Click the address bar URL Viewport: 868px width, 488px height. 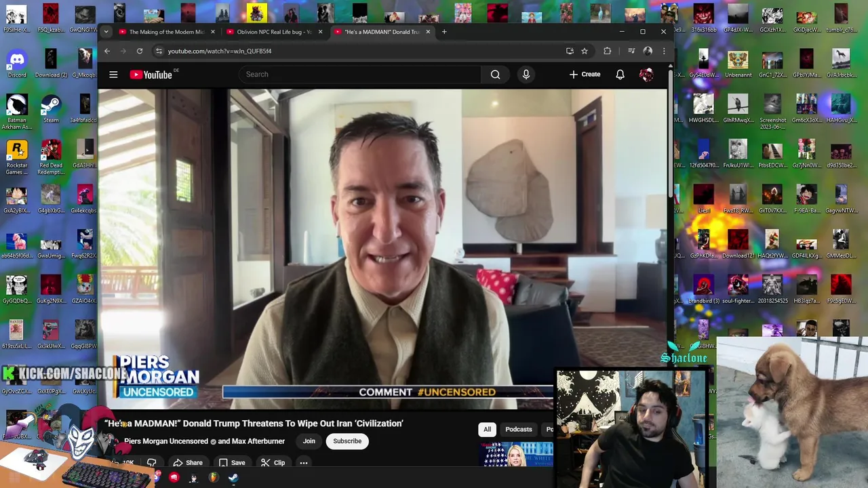coord(220,51)
